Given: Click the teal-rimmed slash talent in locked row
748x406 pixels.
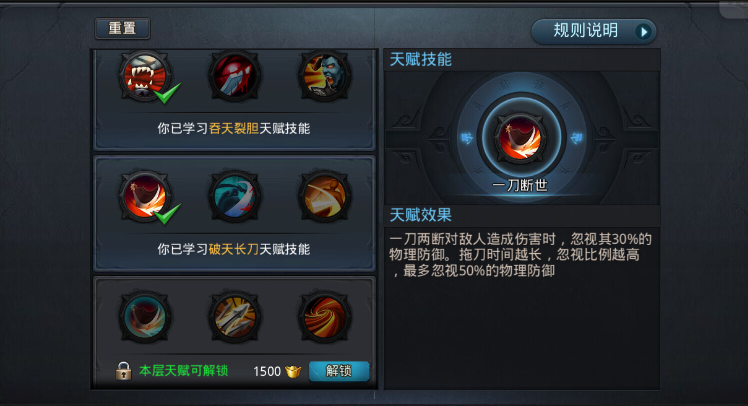Looking at the screenshot, I should coord(145,317).
